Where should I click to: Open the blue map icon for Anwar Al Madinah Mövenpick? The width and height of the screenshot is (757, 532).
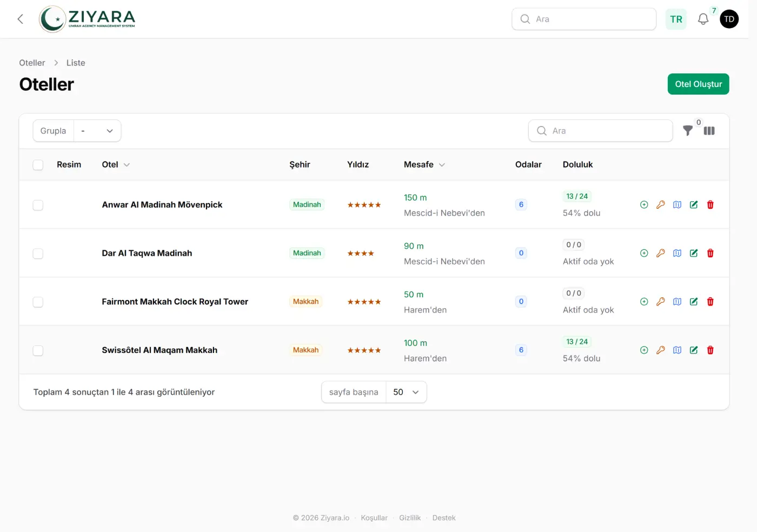point(677,205)
